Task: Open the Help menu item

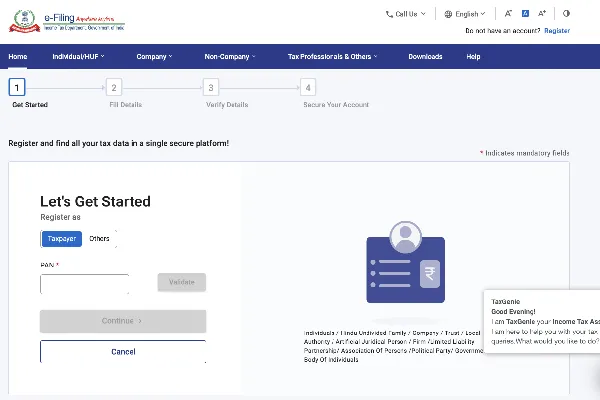Action: click(x=473, y=57)
